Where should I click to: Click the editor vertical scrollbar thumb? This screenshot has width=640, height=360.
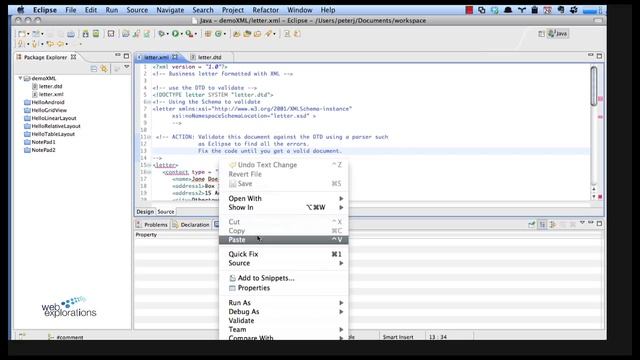[x=594, y=86]
